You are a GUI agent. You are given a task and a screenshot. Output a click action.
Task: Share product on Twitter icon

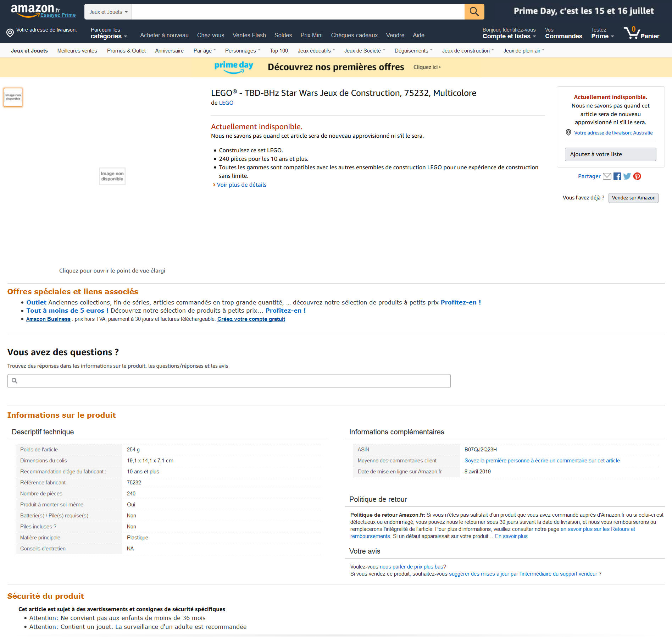627,176
